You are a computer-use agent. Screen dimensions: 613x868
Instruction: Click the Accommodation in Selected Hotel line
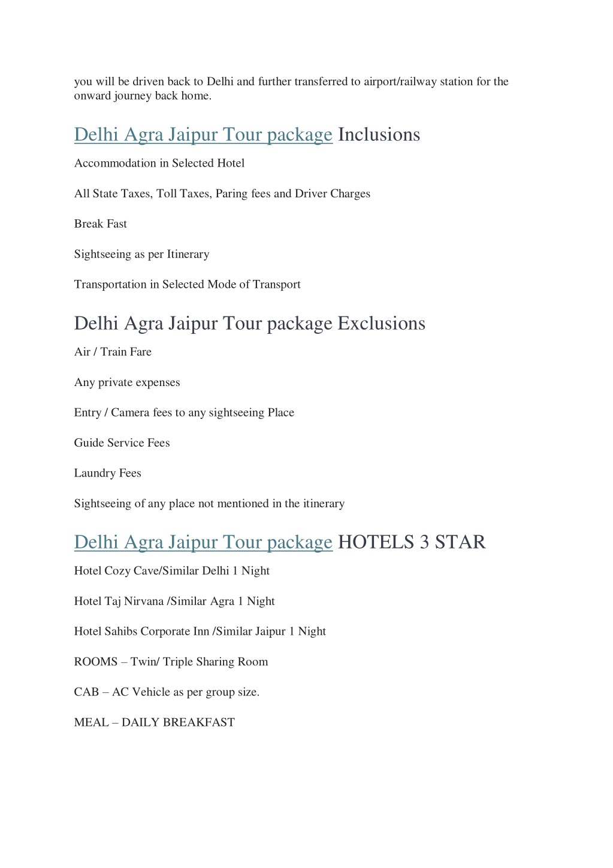tap(159, 163)
